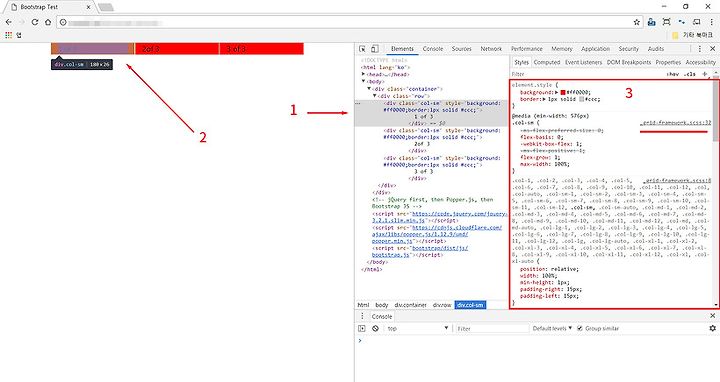Click the styles Filter input
This screenshot has height=382, width=720.
pyautogui.click(x=586, y=74)
